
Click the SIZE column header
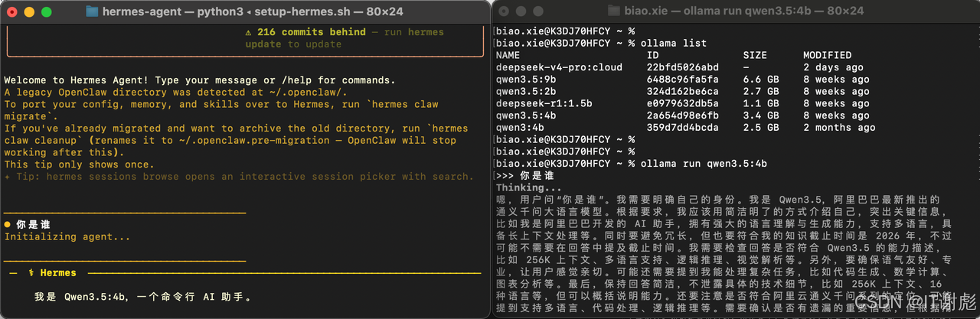point(755,55)
